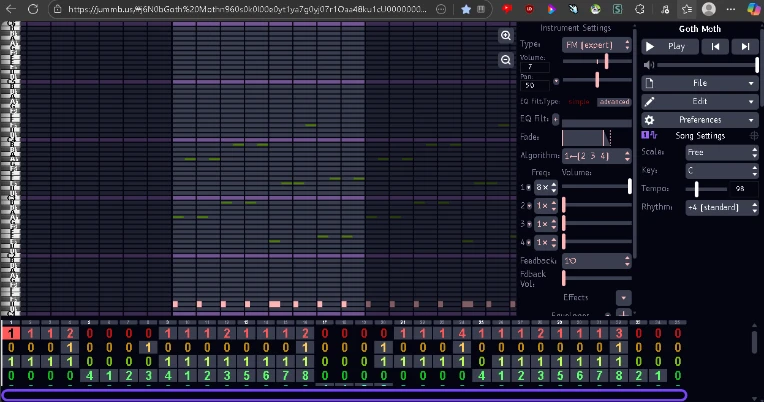Screen dimensions: 764x402
Task: Open the Key dropdown set to C
Action: pos(722,171)
